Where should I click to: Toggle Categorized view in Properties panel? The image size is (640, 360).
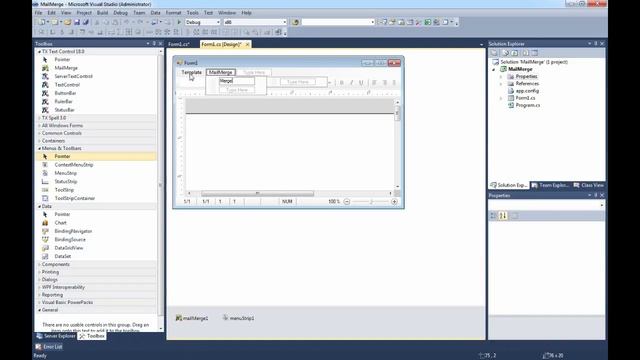493,216
